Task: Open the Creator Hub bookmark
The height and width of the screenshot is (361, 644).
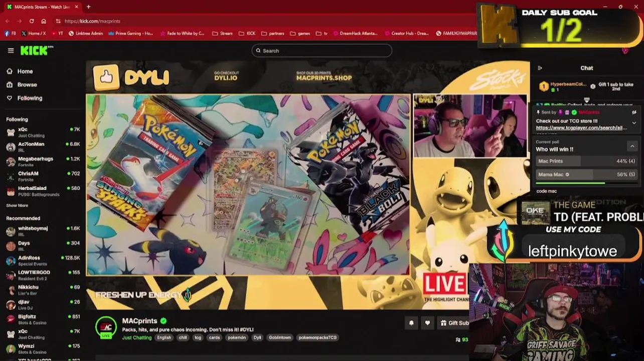Action: (x=406, y=34)
